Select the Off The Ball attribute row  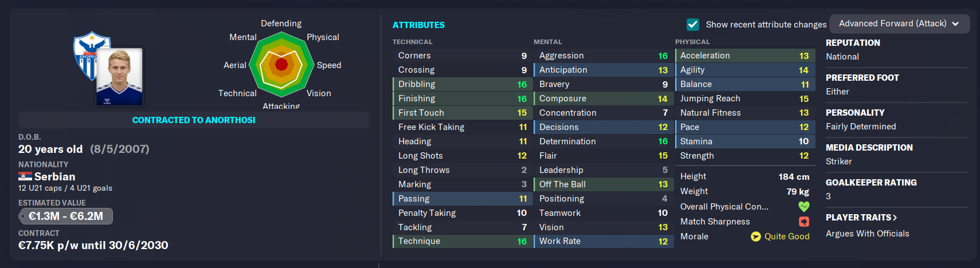pyautogui.click(x=603, y=184)
